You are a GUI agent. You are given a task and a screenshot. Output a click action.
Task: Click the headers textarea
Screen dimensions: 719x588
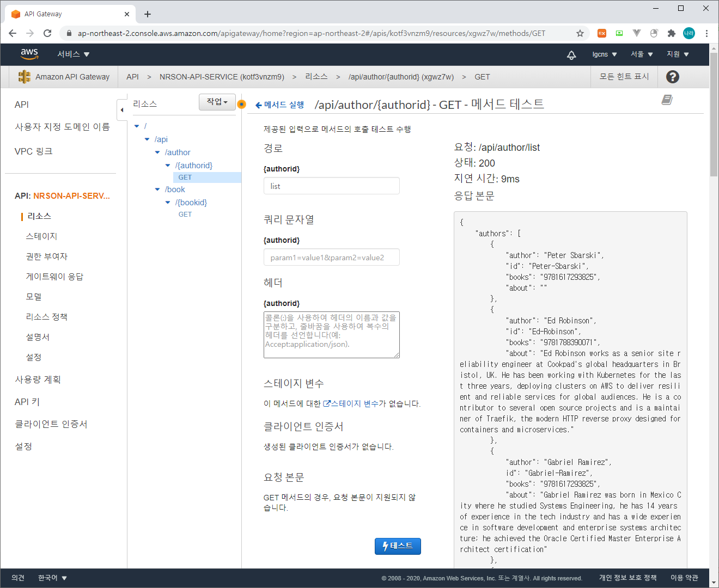[x=332, y=335]
